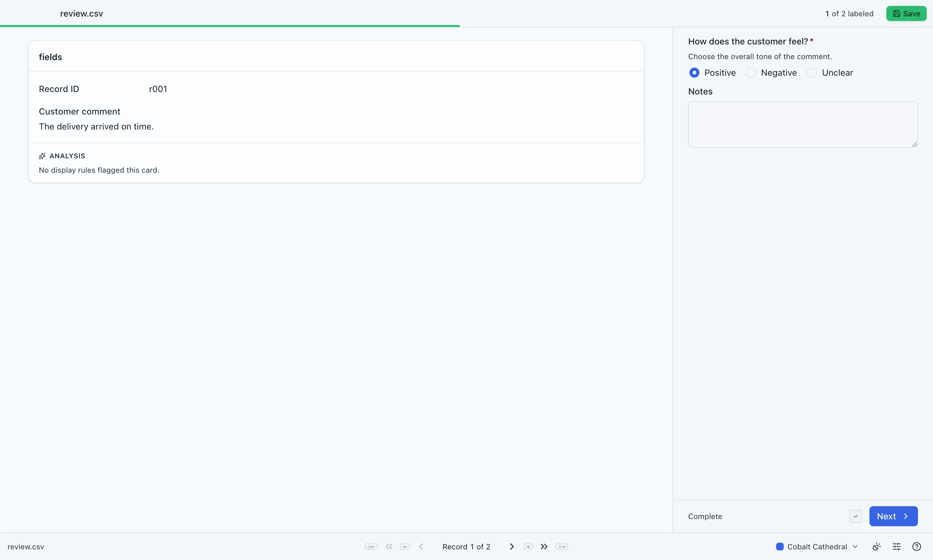The width and height of the screenshot is (933, 560).
Task: Click the 'fields' card heading
Action: click(x=50, y=57)
